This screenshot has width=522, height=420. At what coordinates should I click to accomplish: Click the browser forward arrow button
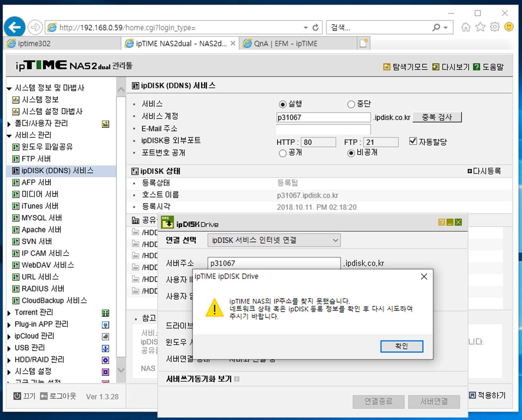click(x=35, y=27)
